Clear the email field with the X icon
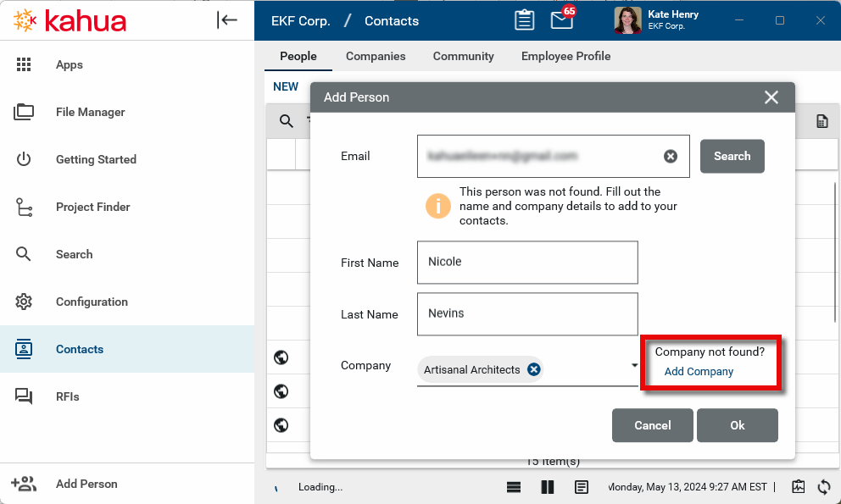Screen dimensions: 841x504 670,156
